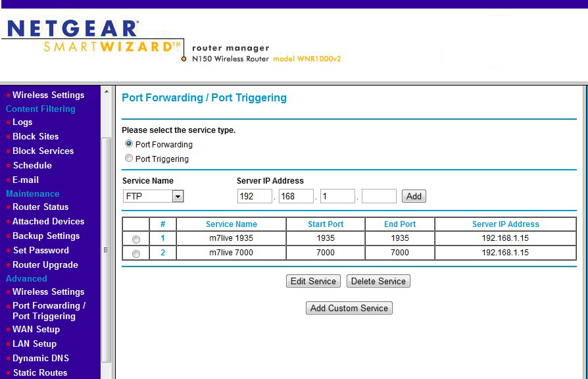This screenshot has height=379, width=588.
Task: Click the Add button
Action: (x=414, y=196)
